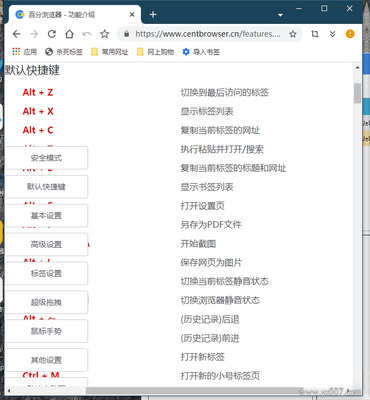The image size is (370, 400).
Task: Open the 应用 apps shortcut
Action: tap(24, 52)
